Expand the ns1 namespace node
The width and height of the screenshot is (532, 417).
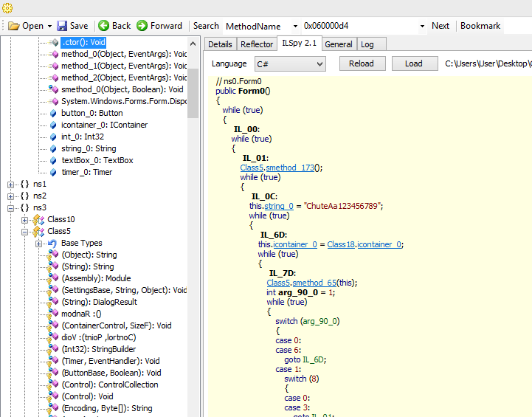(11, 185)
